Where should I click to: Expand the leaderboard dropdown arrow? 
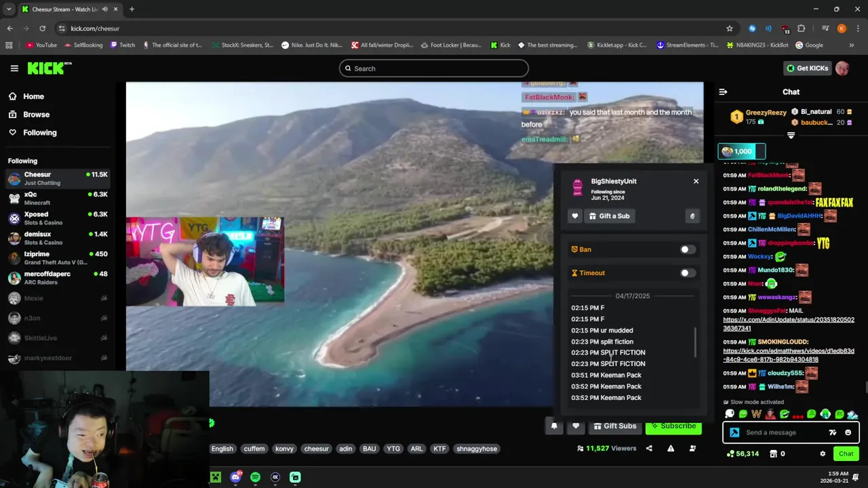point(791,136)
